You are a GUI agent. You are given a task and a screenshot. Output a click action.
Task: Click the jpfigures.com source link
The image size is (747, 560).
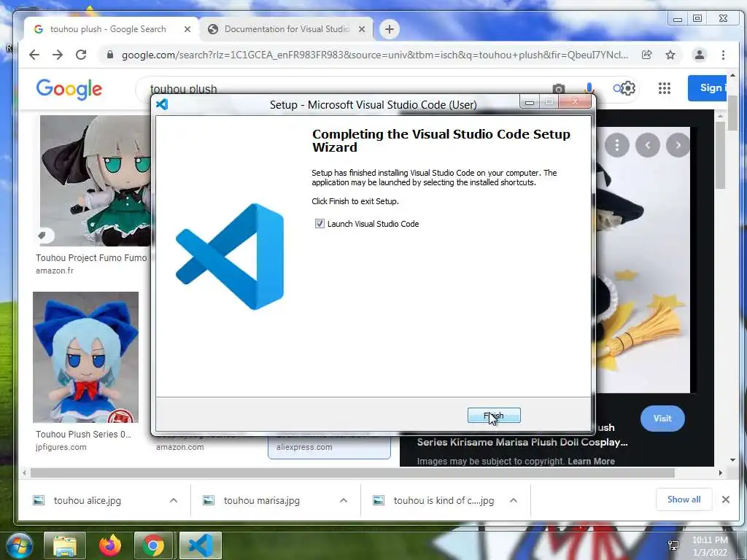61,447
